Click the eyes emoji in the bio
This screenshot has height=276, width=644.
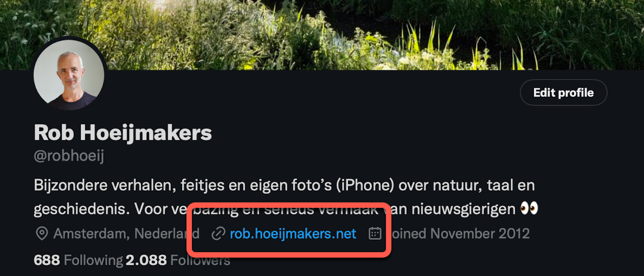(x=529, y=209)
